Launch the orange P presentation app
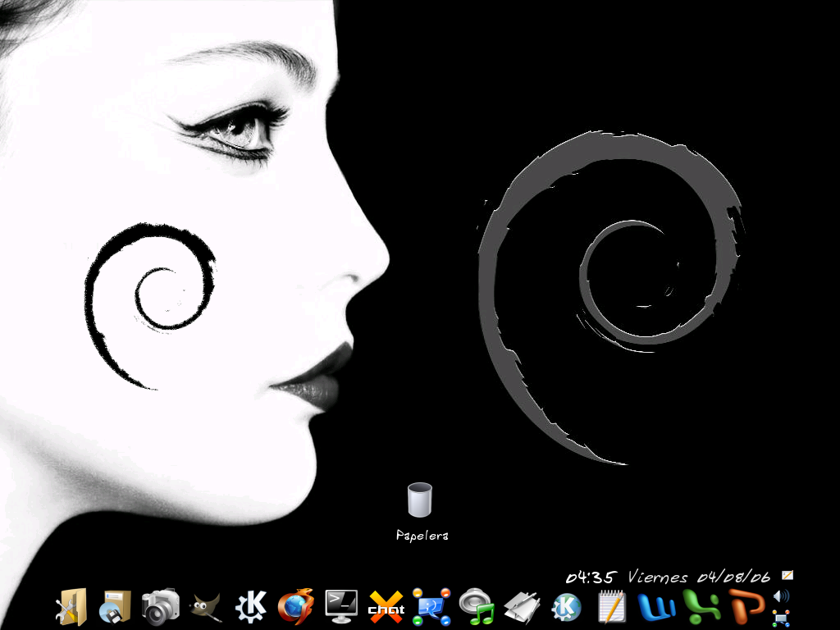This screenshot has height=630, width=840. click(746, 607)
